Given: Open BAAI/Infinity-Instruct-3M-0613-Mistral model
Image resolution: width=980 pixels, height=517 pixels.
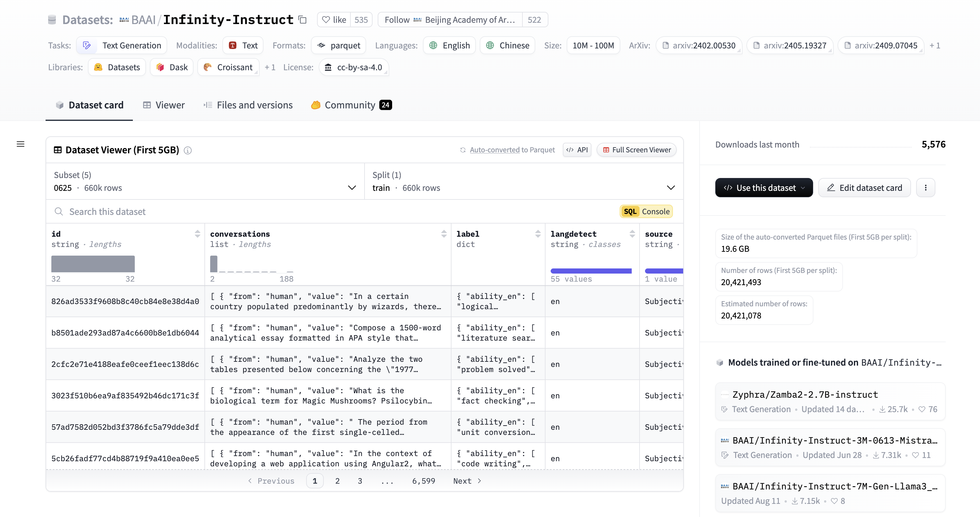Looking at the screenshot, I should 830,447.
